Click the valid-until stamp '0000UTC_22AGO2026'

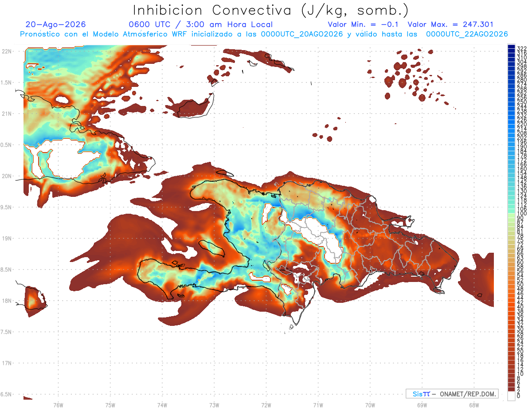(467, 34)
